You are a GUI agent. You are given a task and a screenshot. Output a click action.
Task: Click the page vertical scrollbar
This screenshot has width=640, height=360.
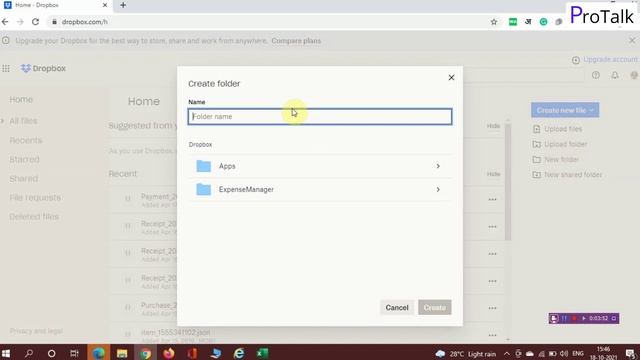(x=508, y=182)
